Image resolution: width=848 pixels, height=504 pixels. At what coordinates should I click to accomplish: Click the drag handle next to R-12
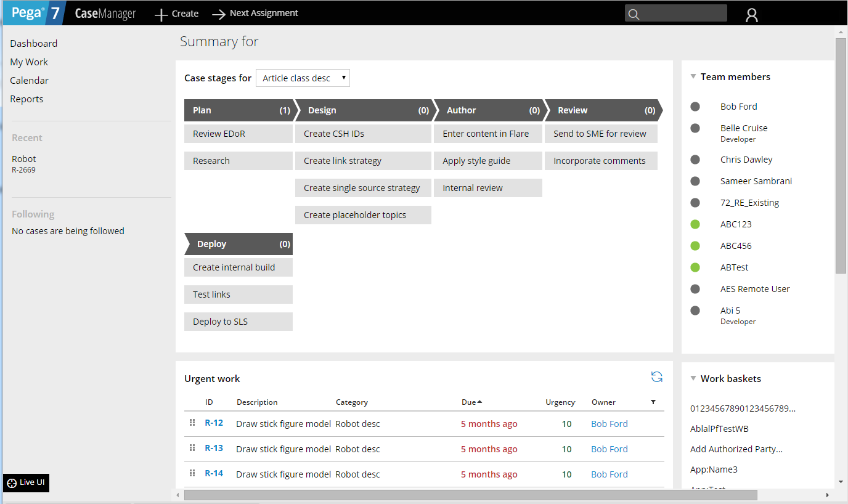(x=192, y=423)
